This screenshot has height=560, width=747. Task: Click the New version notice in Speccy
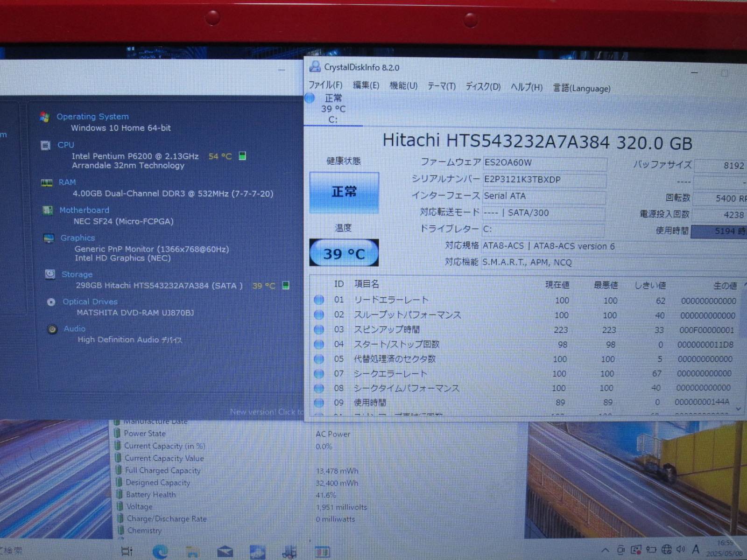pos(267,412)
